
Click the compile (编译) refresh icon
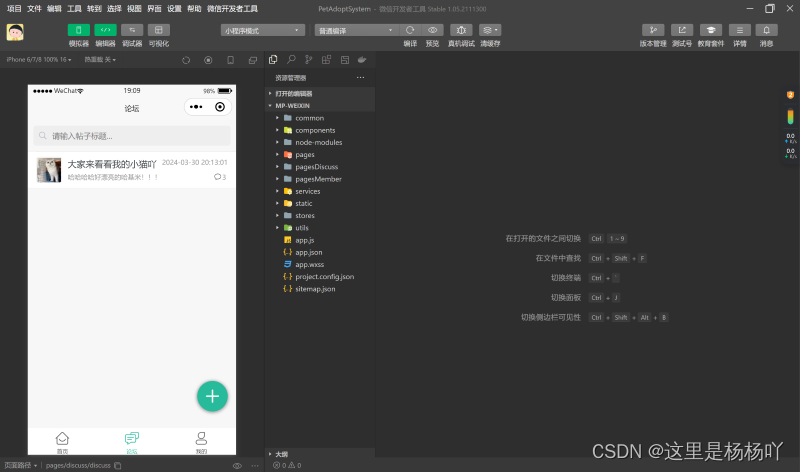click(410, 30)
